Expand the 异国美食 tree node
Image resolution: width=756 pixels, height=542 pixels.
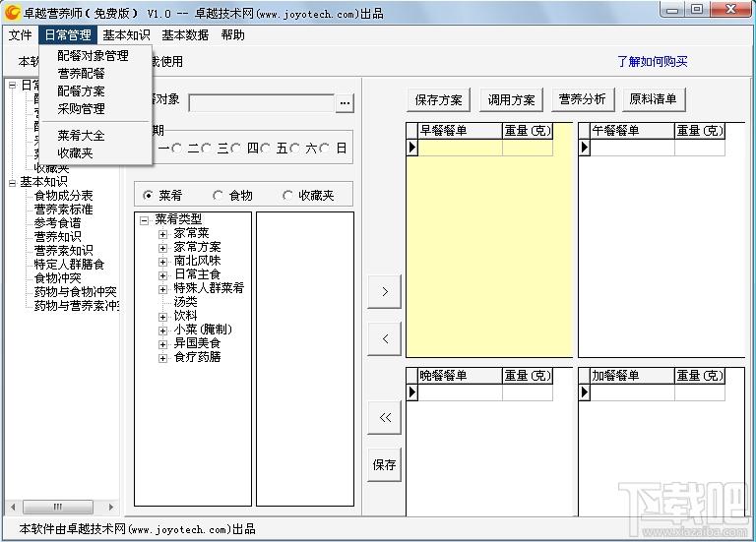(163, 344)
